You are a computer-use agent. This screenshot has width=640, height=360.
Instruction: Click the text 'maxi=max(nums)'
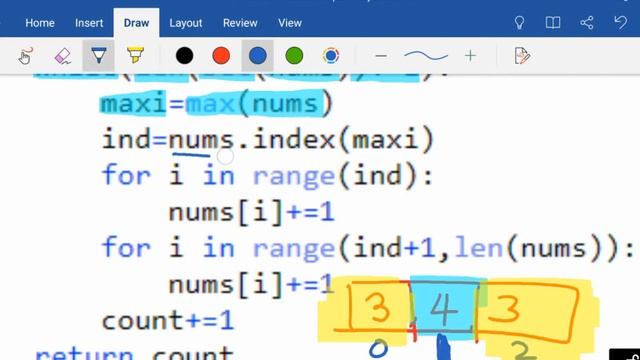pos(216,104)
